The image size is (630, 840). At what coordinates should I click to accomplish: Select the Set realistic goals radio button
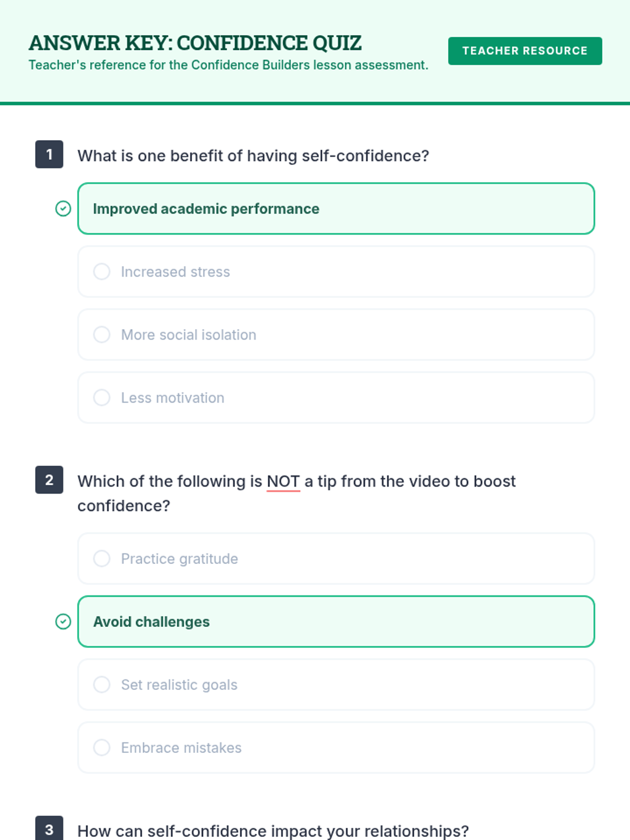(x=102, y=685)
